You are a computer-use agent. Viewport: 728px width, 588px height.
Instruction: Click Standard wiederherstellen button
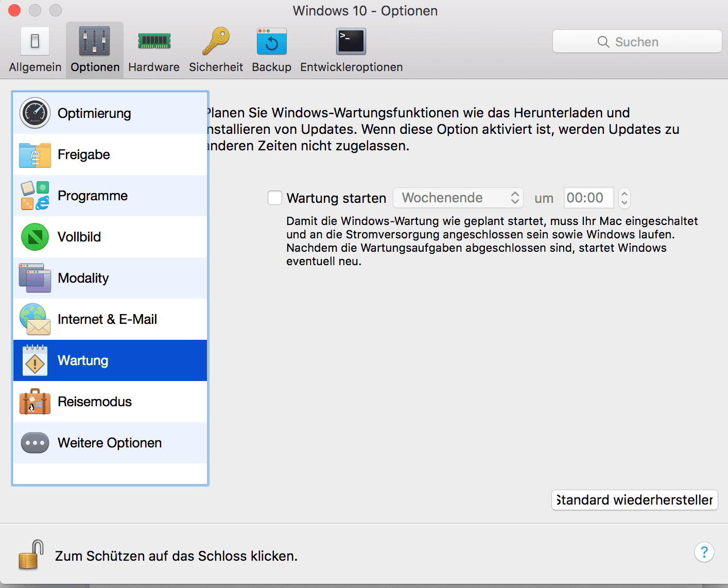[635, 500]
